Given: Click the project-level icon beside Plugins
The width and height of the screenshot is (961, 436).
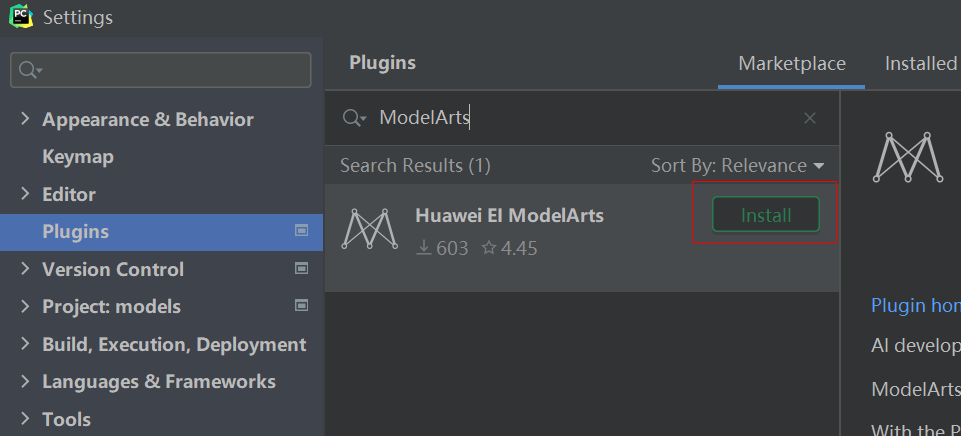Looking at the screenshot, I should [301, 231].
